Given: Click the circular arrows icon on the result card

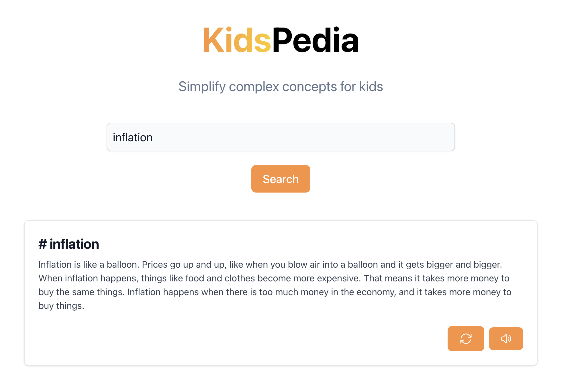Looking at the screenshot, I should [466, 339].
